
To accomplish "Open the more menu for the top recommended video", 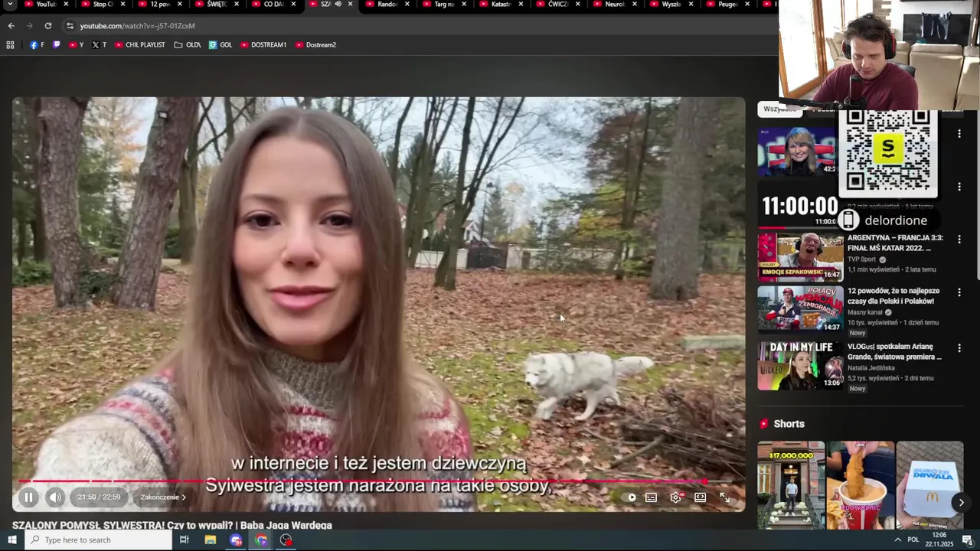I will tap(959, 134).
